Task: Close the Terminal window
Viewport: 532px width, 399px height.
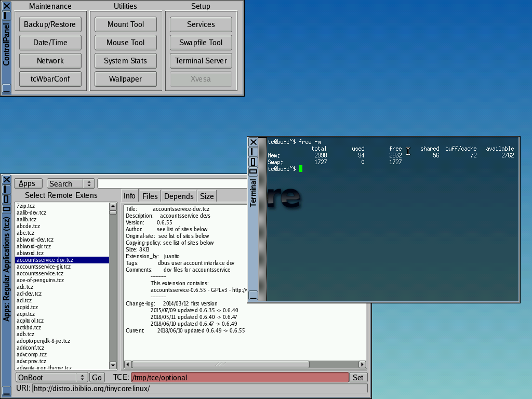Action: coord(253,142)
